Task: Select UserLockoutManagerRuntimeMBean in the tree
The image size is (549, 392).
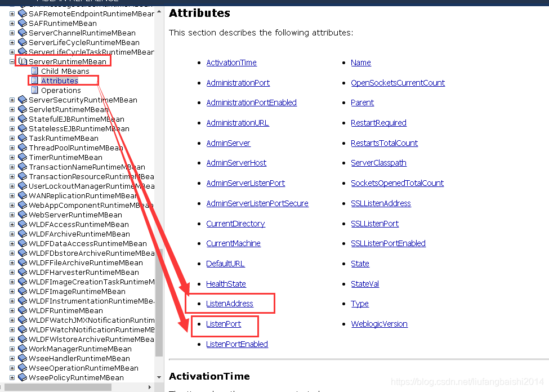Action: (x=91, y=186)
